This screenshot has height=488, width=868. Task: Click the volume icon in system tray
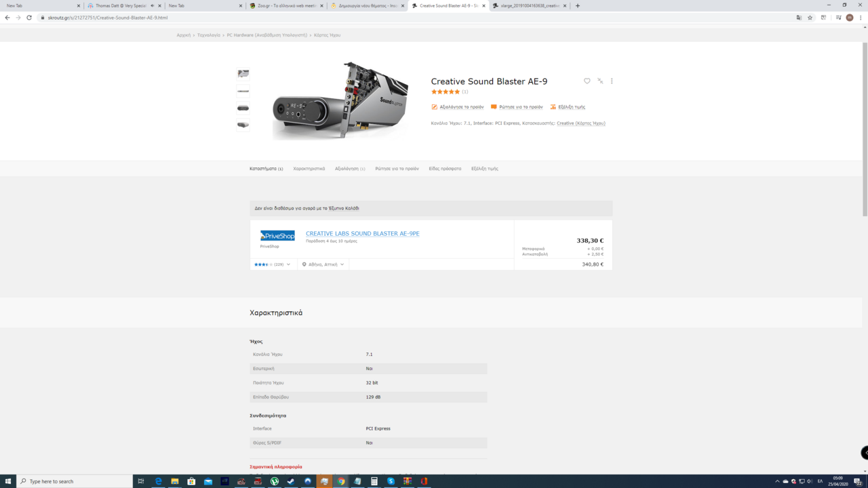pos(810,481)
